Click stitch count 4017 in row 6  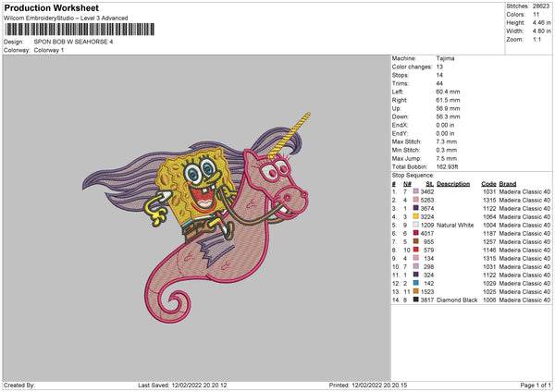click(426, 233)
